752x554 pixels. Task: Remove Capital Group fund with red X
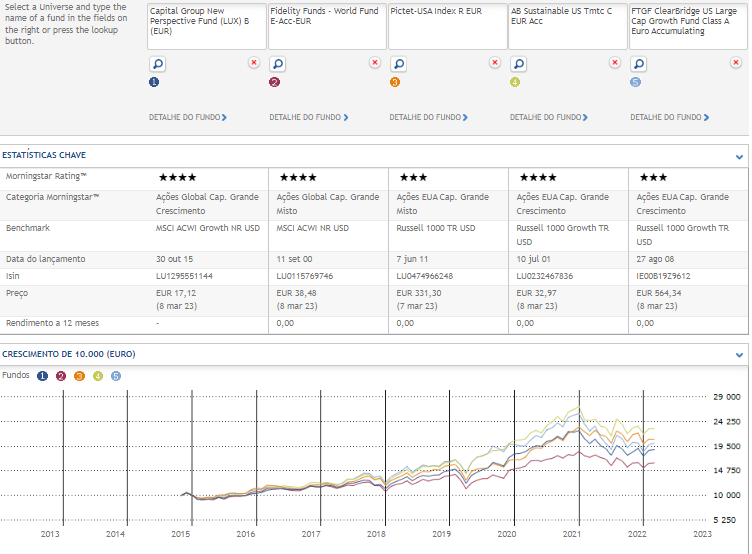[x=254, y=62]
